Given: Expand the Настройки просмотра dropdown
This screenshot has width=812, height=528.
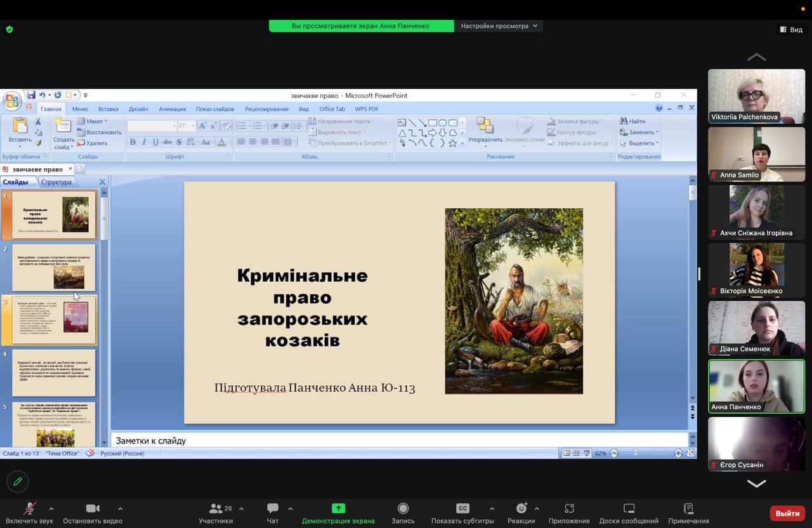Looking at the screenshot, I should tap(499, 26).
